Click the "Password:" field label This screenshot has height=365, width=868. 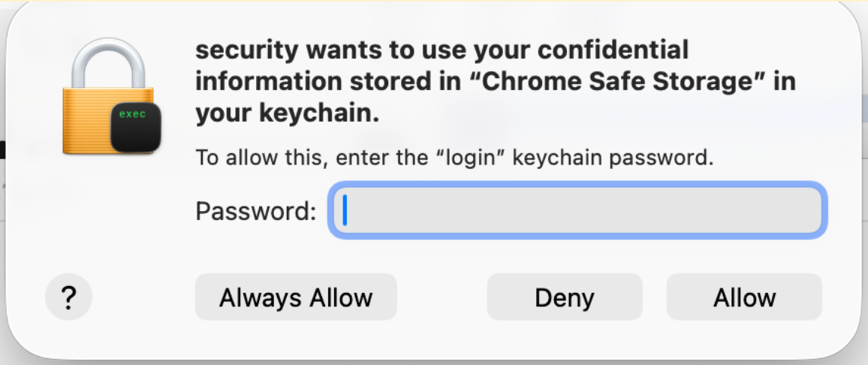click(256, 211)
